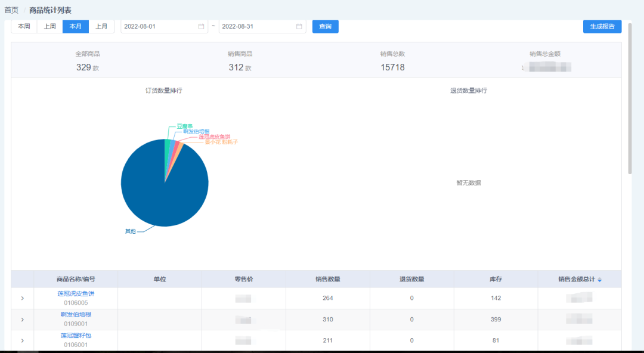644x353 pixels.
Task: Select 本周 time range option
Action: pyautogui.click(x=24, y=26)
